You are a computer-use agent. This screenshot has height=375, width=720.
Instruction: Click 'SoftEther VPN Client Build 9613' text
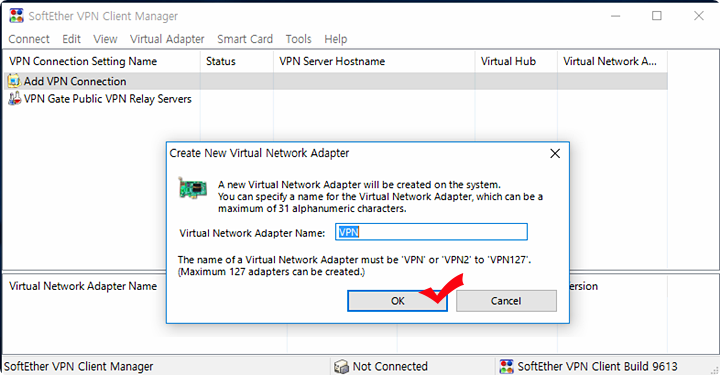pos(597,366)
